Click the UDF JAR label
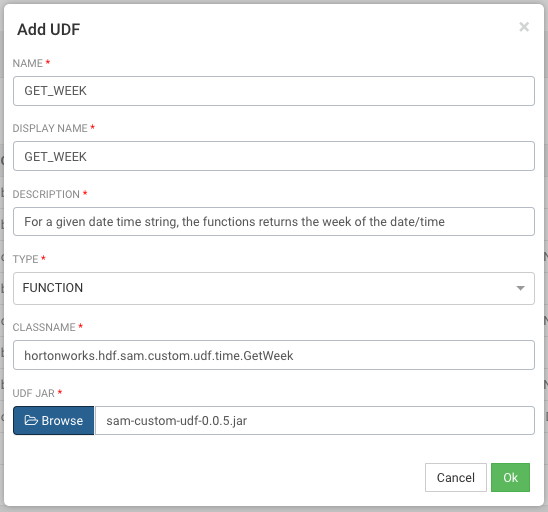Screen dimensions: 548x512 tap(34, 393)
